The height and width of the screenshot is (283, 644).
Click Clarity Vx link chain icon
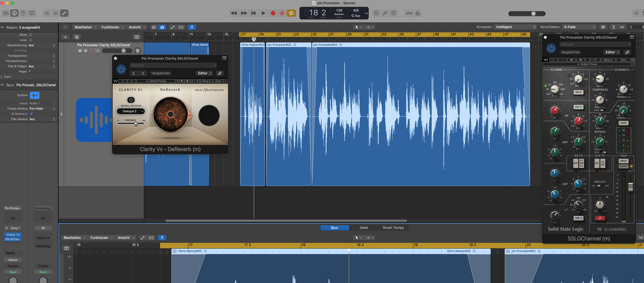tap(220, 73)
